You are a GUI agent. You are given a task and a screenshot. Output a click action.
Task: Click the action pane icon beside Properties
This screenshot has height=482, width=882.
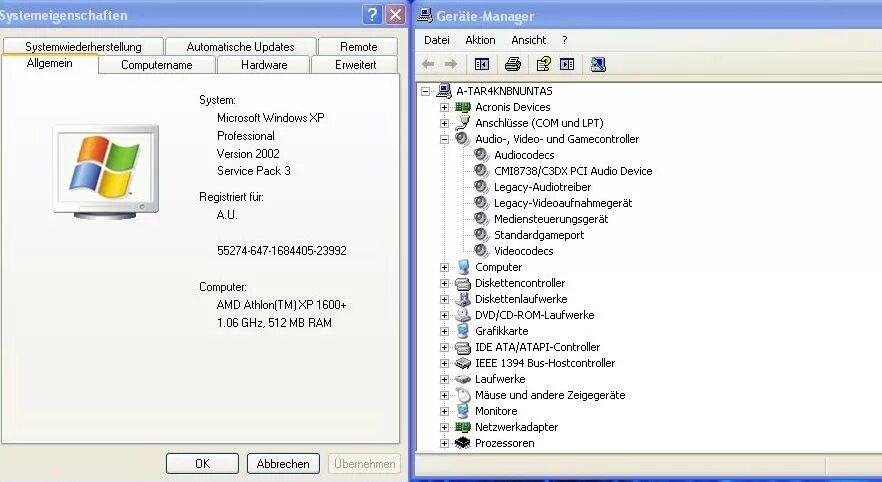click(567, 64)
